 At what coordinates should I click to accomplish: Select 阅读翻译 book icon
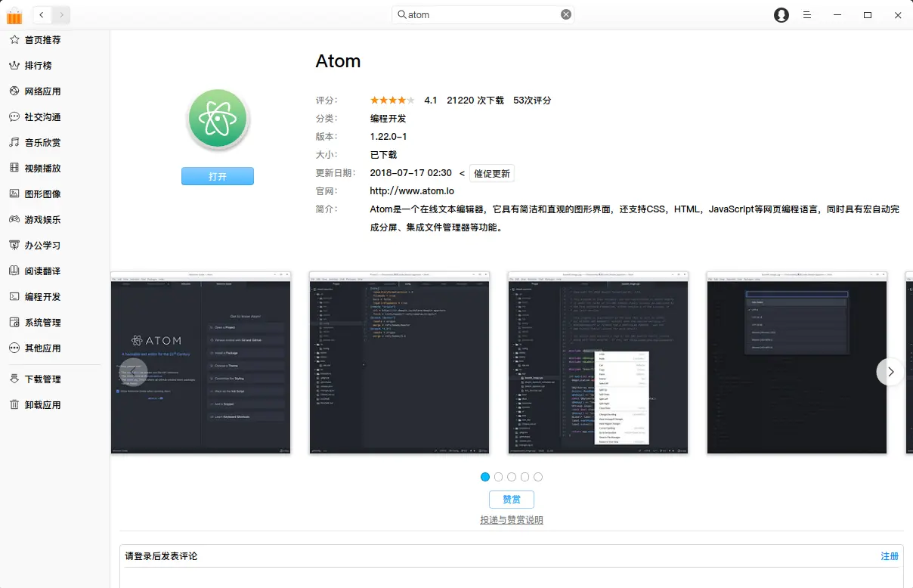14,271
